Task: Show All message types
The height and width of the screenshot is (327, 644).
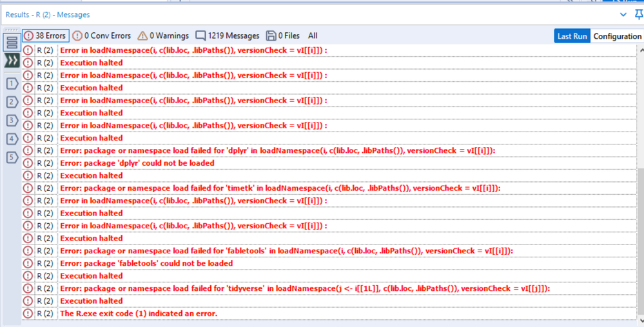Action: pos(313,35)
